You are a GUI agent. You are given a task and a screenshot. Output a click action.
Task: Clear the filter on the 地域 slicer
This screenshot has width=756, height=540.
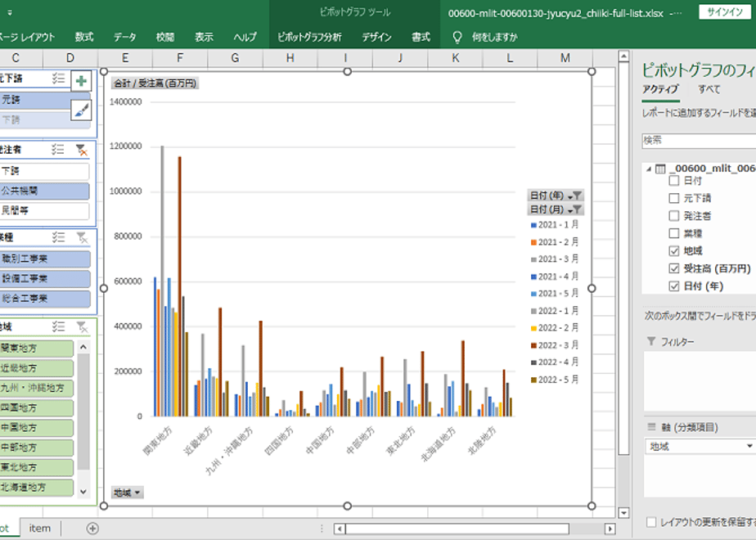[82, 327]
